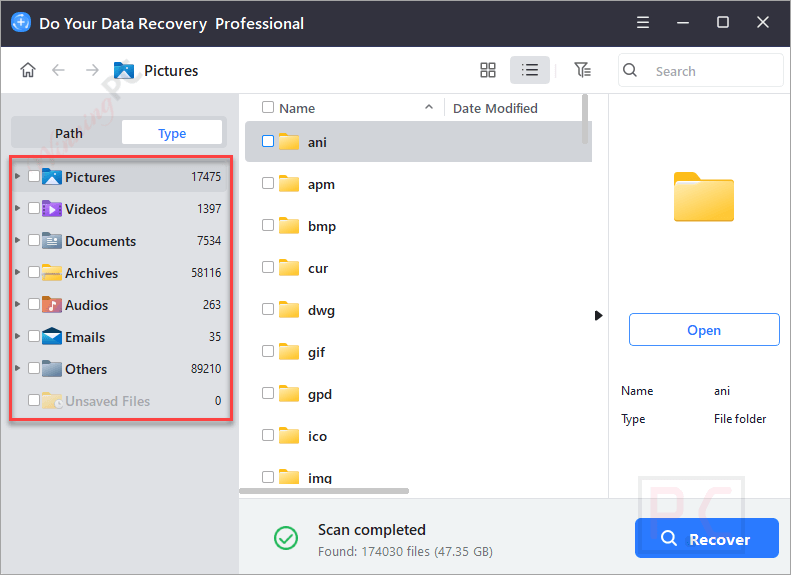This screenshot has height=575, width=791.
Task: Click the 'Scan completed' status text
Action: [x=372, y=530]
